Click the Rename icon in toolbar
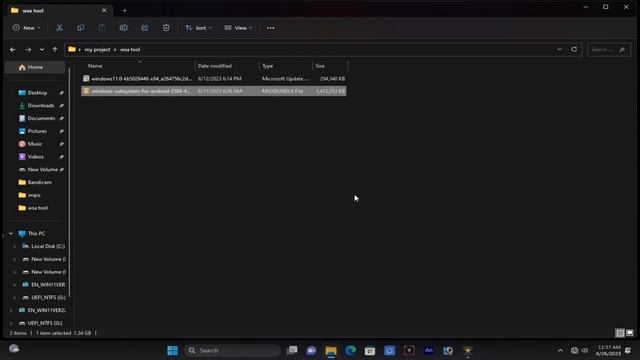The image size is (640, 360). click(123, 28)
